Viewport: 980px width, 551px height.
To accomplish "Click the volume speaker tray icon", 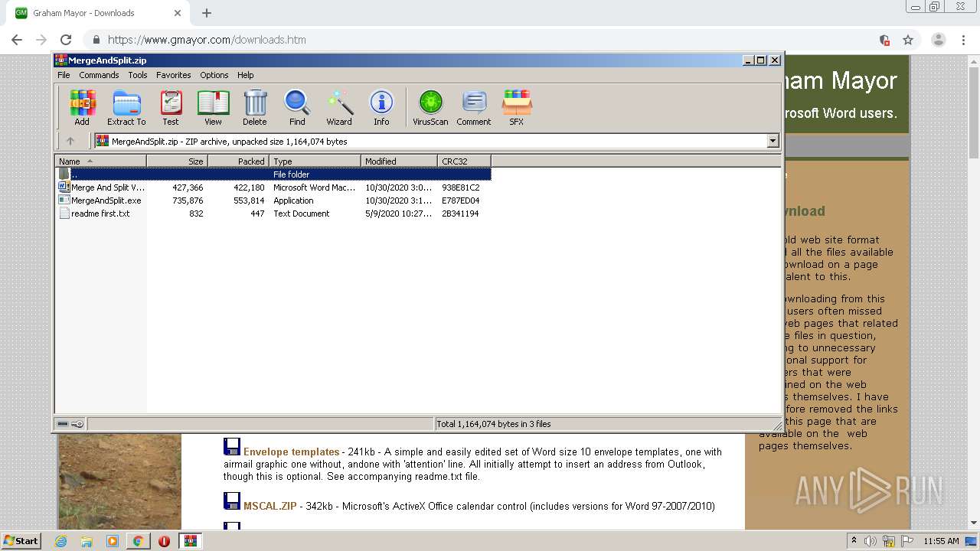I will (x=870, y=541).
